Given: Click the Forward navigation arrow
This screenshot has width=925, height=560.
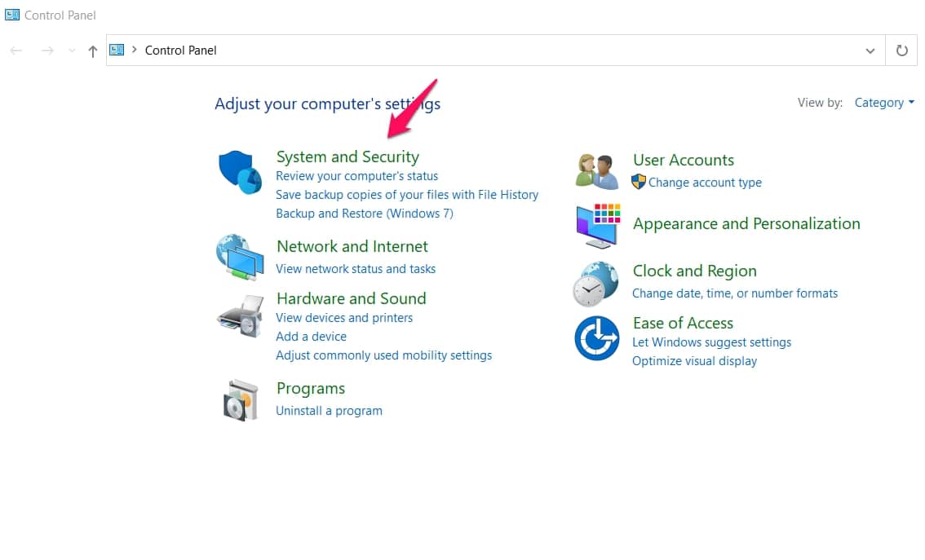Looking at the screenshot, I should (x=48, y=51).
